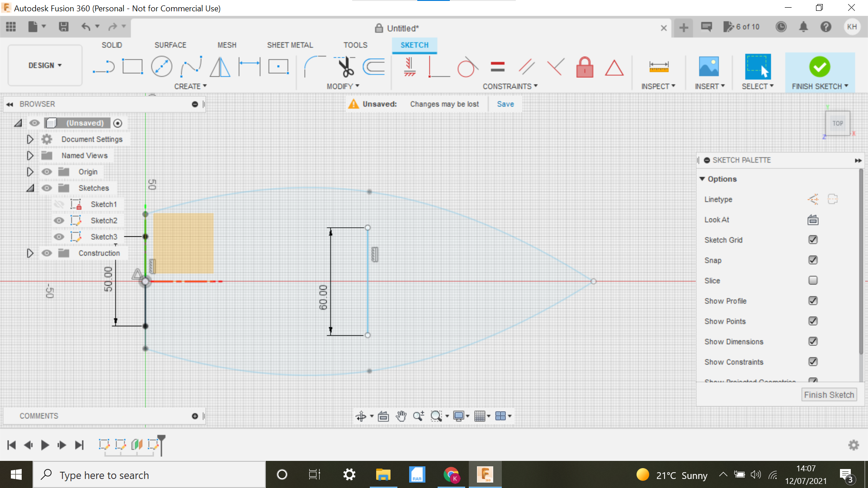Expand the Origin folder in Browser
The image size is (868, 488).
(x=29, y=172)
